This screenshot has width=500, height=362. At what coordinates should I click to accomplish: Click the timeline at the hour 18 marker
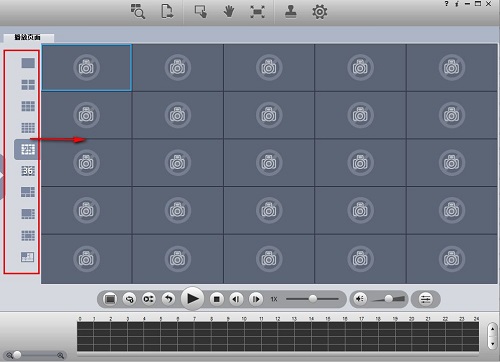click(378, 319)
